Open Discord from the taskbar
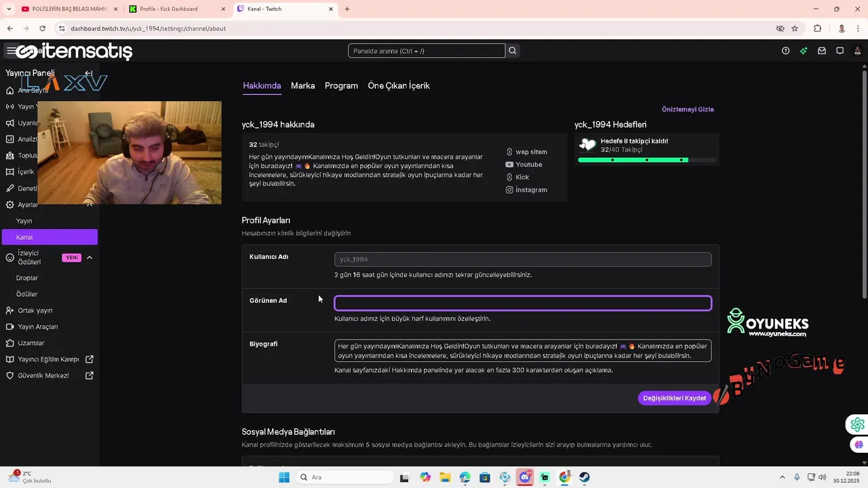 point(525,477)
